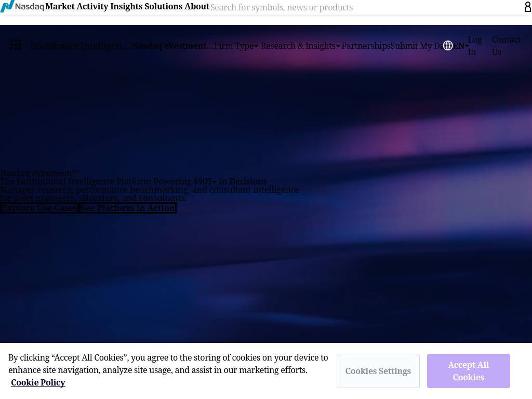The height and width of the screenshot is (399, 532).
Task: Open Submit My Data link
Action: pyautogui.click(x=416, y=46)
